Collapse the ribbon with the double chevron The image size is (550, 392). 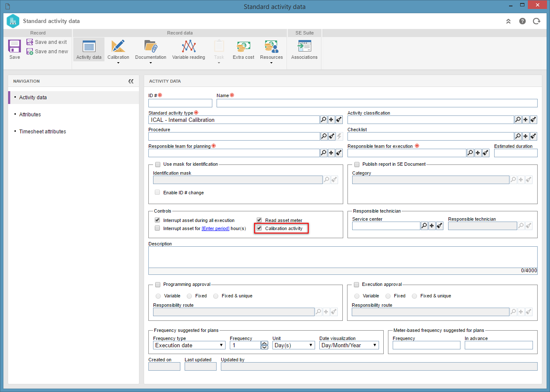(x=508, y=21)
